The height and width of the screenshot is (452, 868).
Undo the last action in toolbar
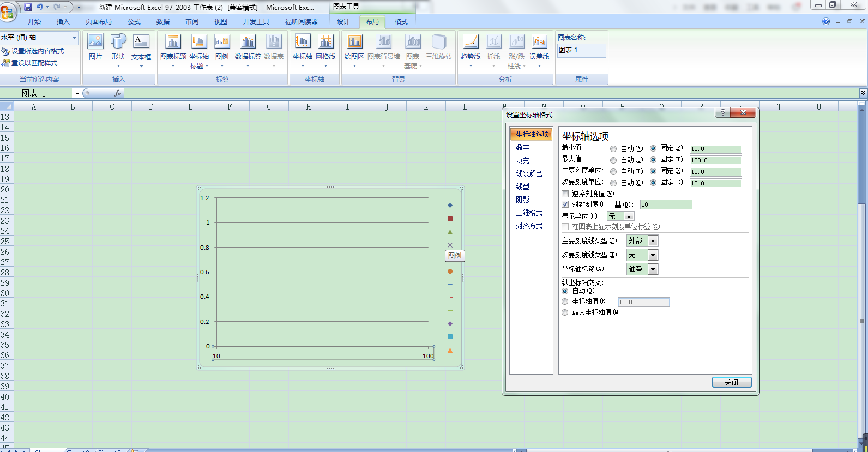tap(39, 7)
